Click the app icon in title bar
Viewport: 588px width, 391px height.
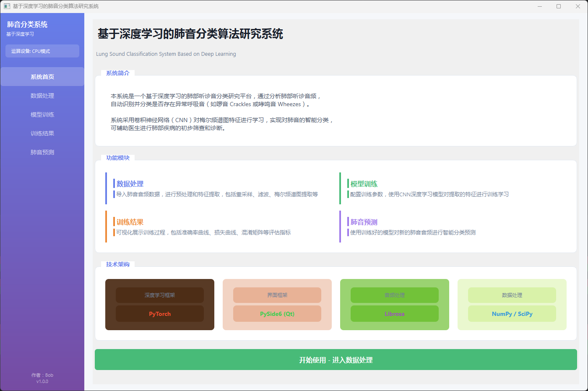click(x=7, y=6)
